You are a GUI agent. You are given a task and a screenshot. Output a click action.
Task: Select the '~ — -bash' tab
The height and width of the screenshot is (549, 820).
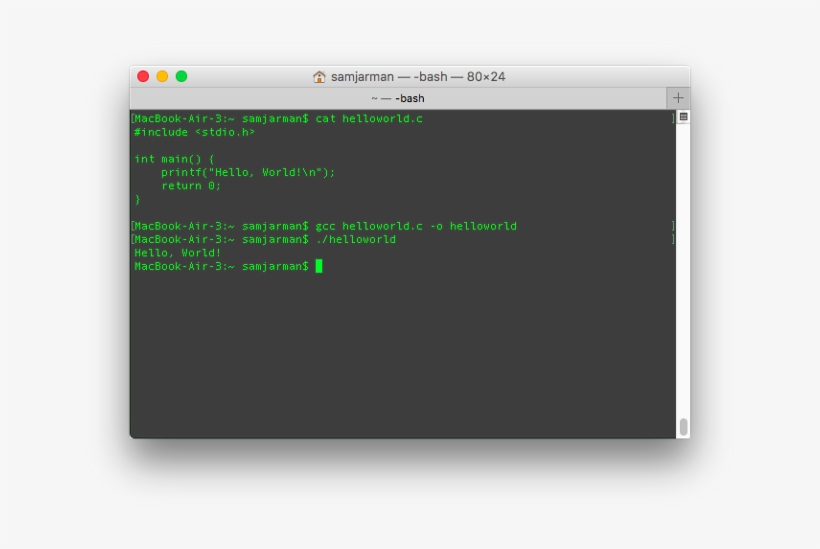coord(398,98)
